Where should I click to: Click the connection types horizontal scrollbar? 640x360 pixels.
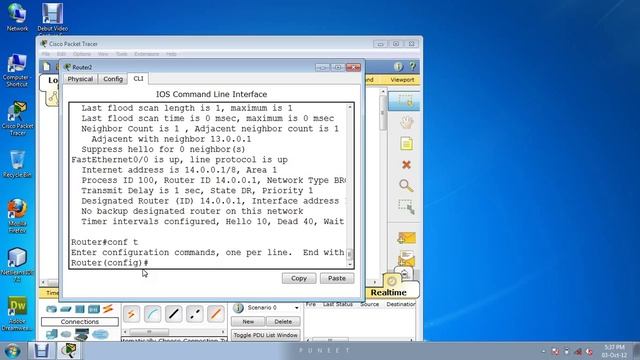[149, 332]
